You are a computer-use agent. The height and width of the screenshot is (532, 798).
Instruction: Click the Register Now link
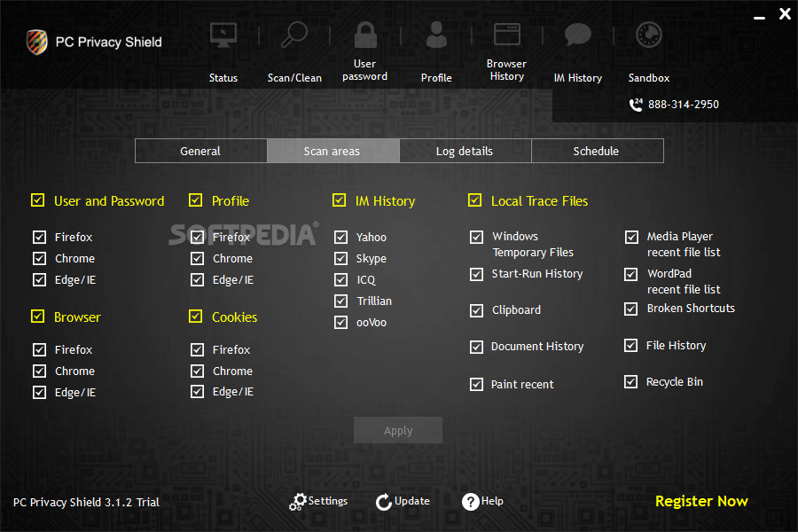tap(701, 502)
